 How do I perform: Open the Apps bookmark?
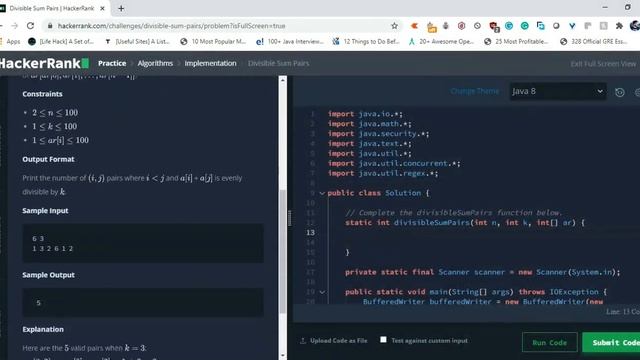(x=11, y=41)
